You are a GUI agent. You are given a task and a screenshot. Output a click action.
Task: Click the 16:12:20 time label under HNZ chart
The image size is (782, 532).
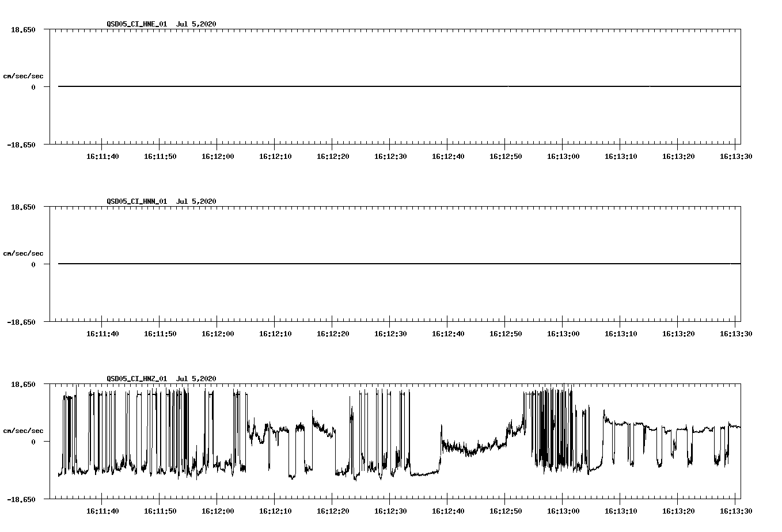(x=333, y=511)
